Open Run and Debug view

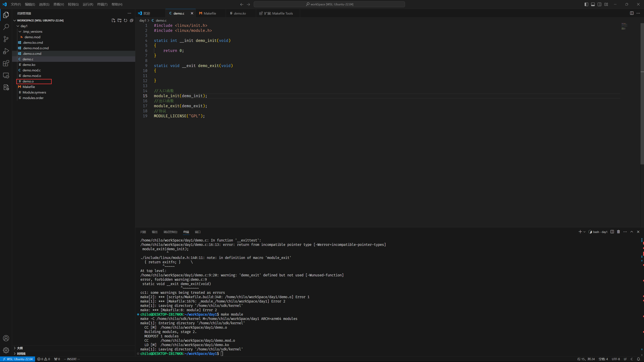tap(6, 51)
